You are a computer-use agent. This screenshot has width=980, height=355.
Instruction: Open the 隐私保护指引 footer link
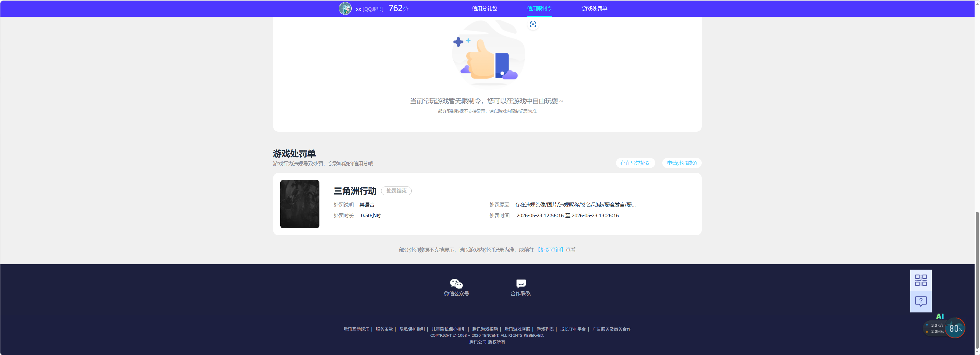tap(412, 329)
